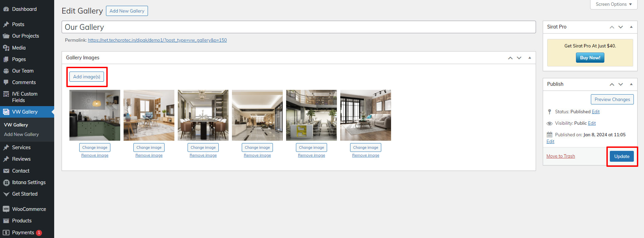Click the Dashboard gauge icon in sidebar
Viewport: 644px width, 238px height.
tap(6, 9)
